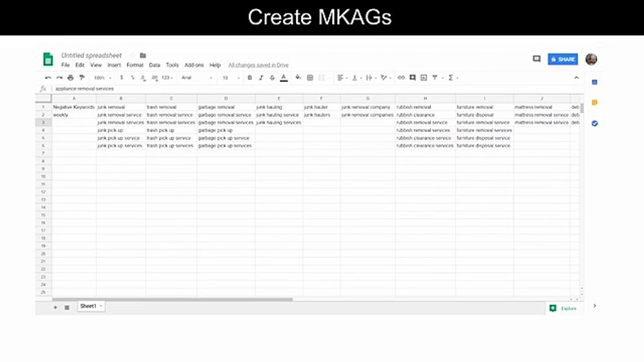Click the horizontal scrollbar
Viewport: 644px width, 362px height.
[x=173, y=300]
